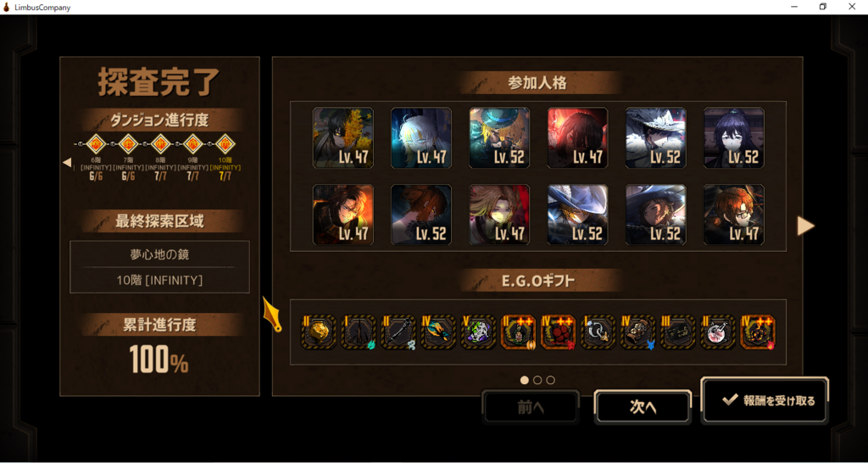Select the dark card tier III gift
Viewport: 868px width, 463px height.
pos(677,332)
